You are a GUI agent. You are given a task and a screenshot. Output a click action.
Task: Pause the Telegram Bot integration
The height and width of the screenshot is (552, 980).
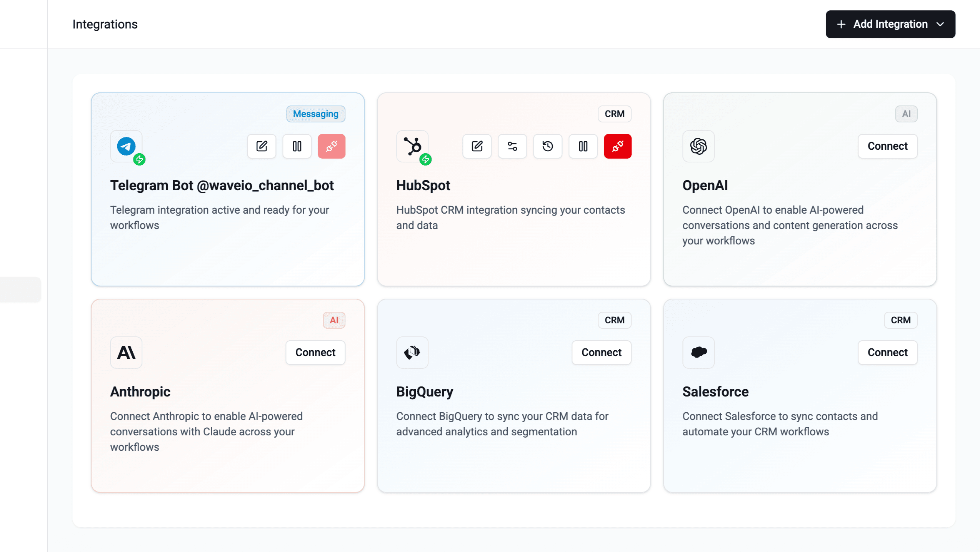click(x=297, y=146)
